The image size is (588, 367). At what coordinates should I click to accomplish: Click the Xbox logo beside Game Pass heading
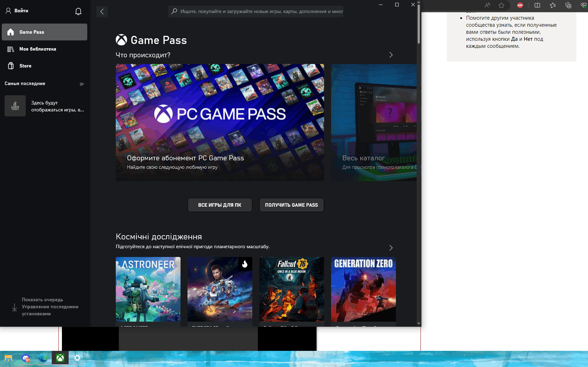121,40
